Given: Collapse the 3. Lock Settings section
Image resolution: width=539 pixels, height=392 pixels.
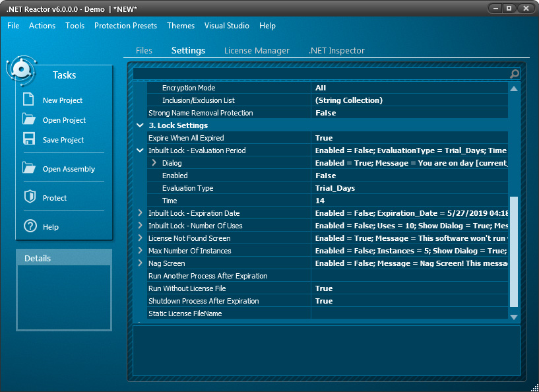Looking at the screenshot, I should (140, 125).
